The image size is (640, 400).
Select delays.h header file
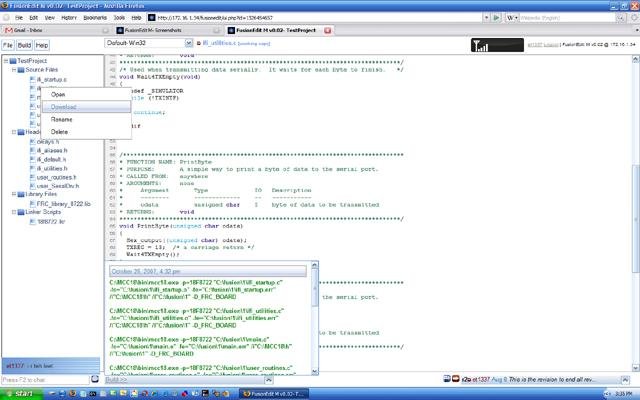(x=48, y=142)
